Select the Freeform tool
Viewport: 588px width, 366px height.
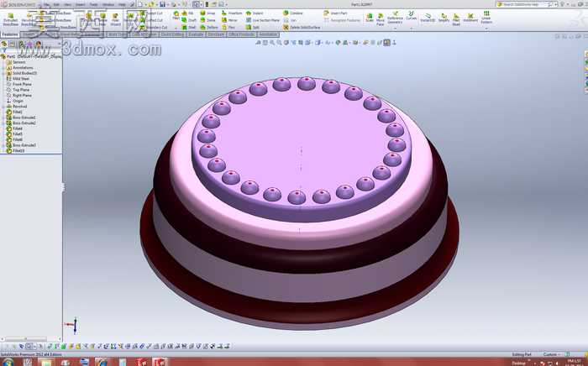(232, 13)
